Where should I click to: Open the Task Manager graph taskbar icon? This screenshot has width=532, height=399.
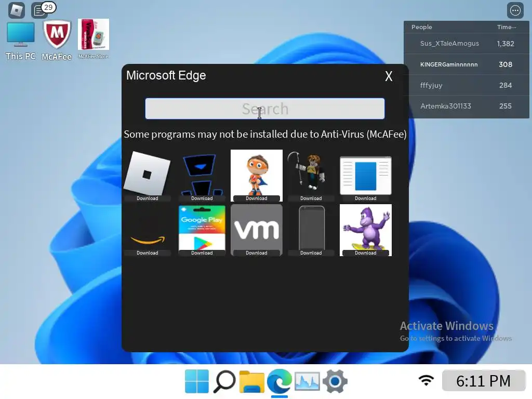coord(307,381)
